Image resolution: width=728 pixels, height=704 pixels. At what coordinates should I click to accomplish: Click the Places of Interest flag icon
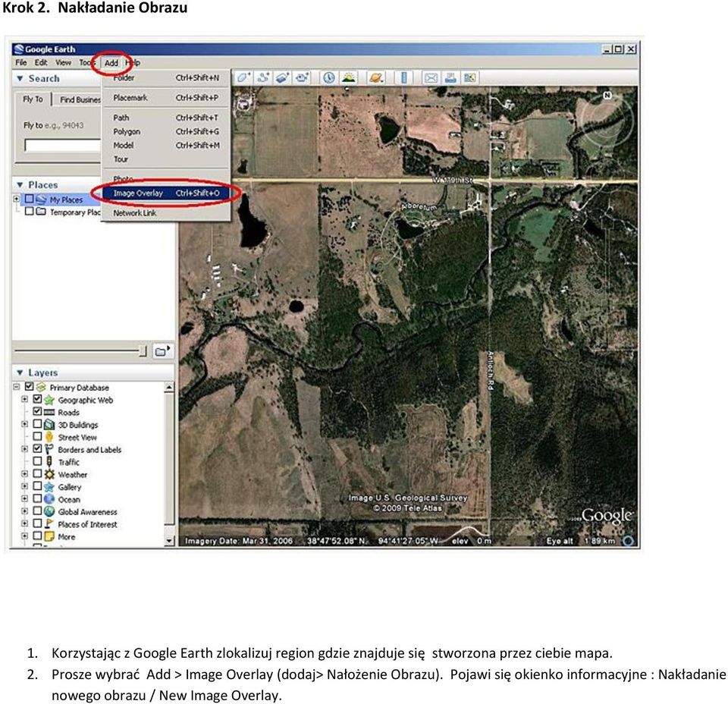pos(49,523)
